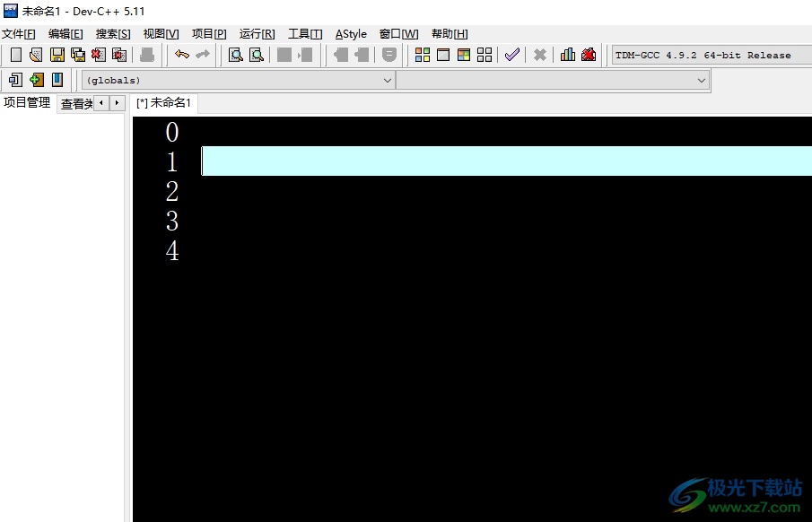Viewport: 812px width, 522px height.
Task: Click the green plus Add to project icon
Action: [36, 80]
